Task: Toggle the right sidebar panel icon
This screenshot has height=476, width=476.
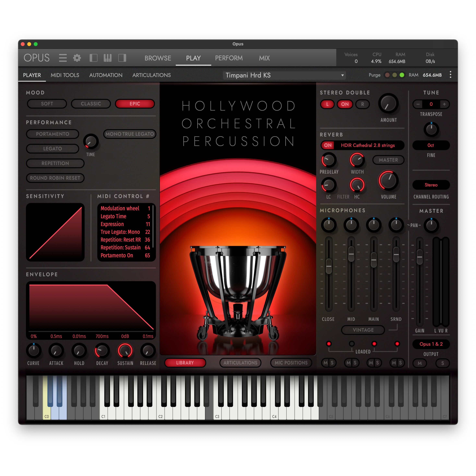Action: pyautogui.click(x=122, y=58)
